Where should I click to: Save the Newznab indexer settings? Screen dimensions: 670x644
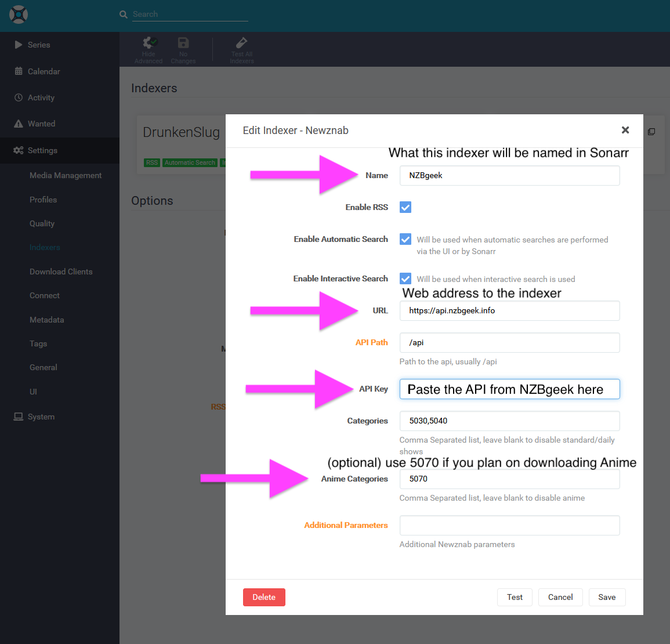point(607,597)
